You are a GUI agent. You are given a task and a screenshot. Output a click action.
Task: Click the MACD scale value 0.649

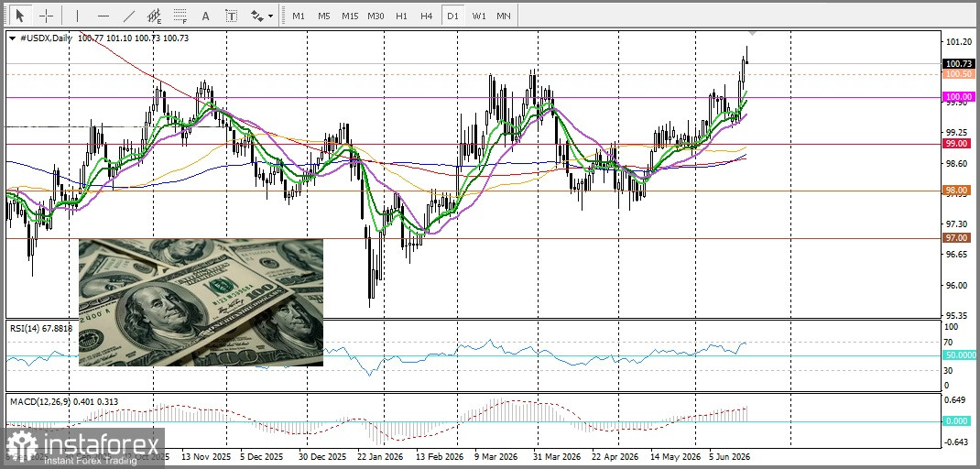pos(957,401)
